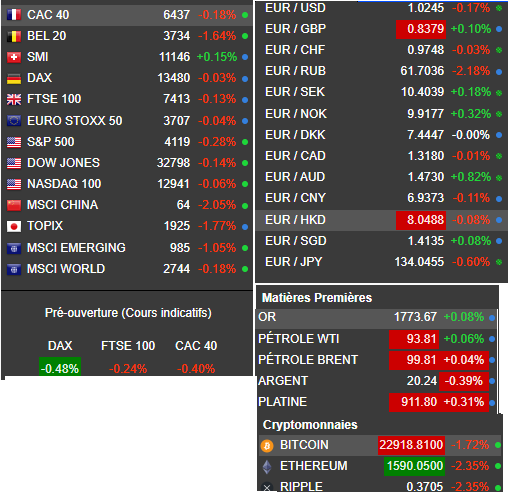This screenshot has width=515, height=496.
Task: Click the -0.39% ARGENT change value
Action: pos(464,381)
